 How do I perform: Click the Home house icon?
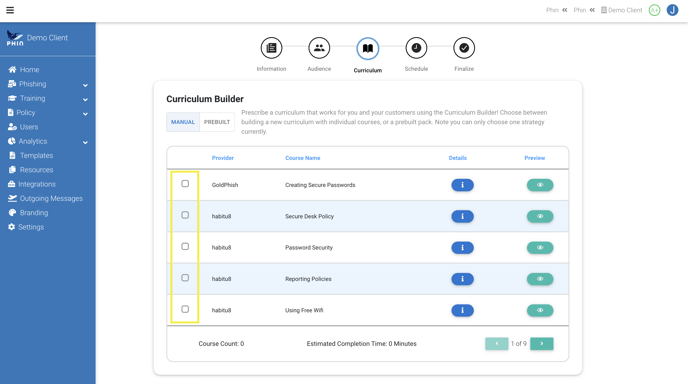coord(12,69)
